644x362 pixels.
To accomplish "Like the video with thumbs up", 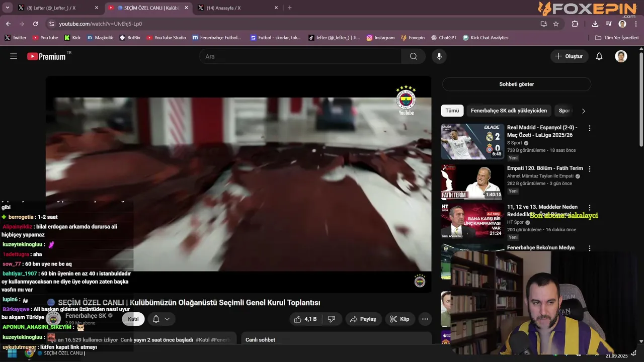I will 305,319.
